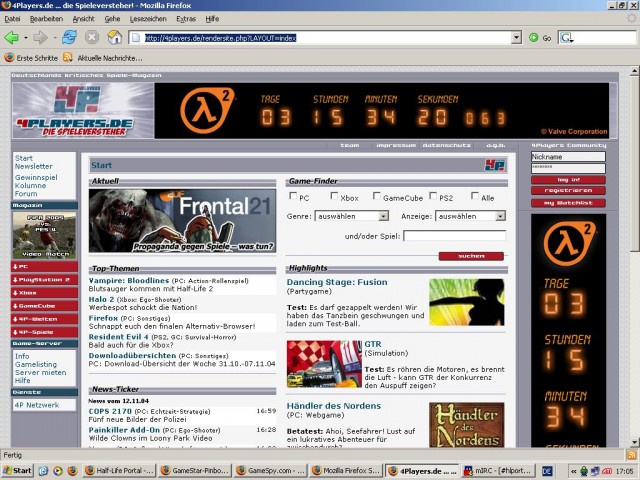Screen dimensions: 640x480
Task: Open the Datei menu
Action: point(12,19)
